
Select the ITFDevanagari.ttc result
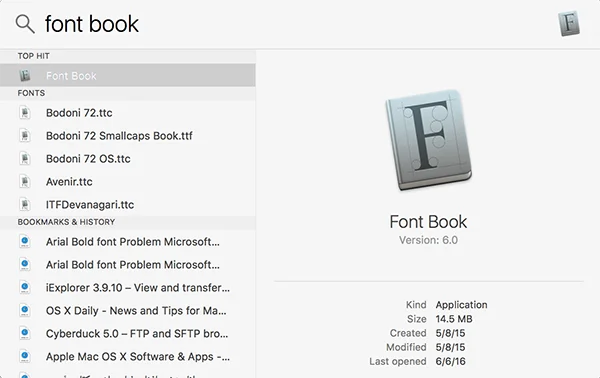128,205
